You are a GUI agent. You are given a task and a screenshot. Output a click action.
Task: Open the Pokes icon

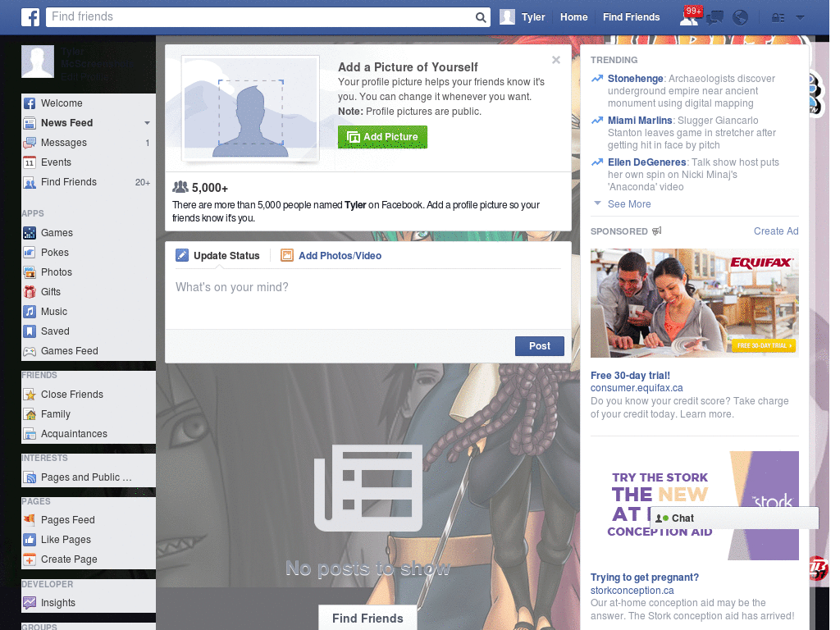pyautogui.click(x=30, y=253)
